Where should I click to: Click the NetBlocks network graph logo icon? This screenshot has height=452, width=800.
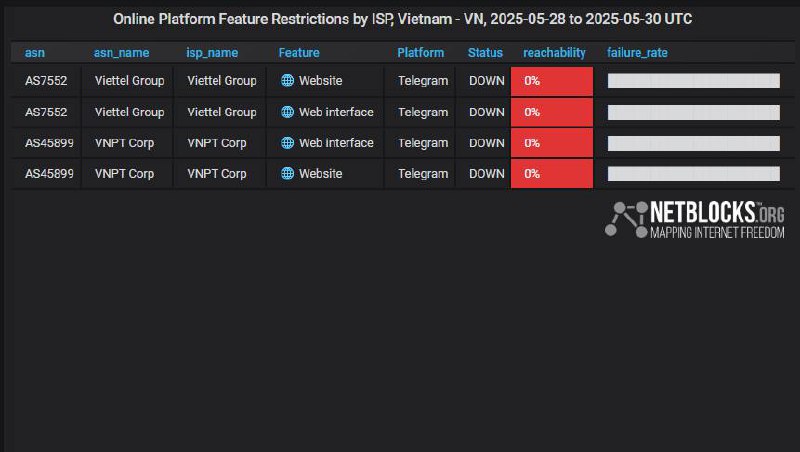(x=626, y=220)
